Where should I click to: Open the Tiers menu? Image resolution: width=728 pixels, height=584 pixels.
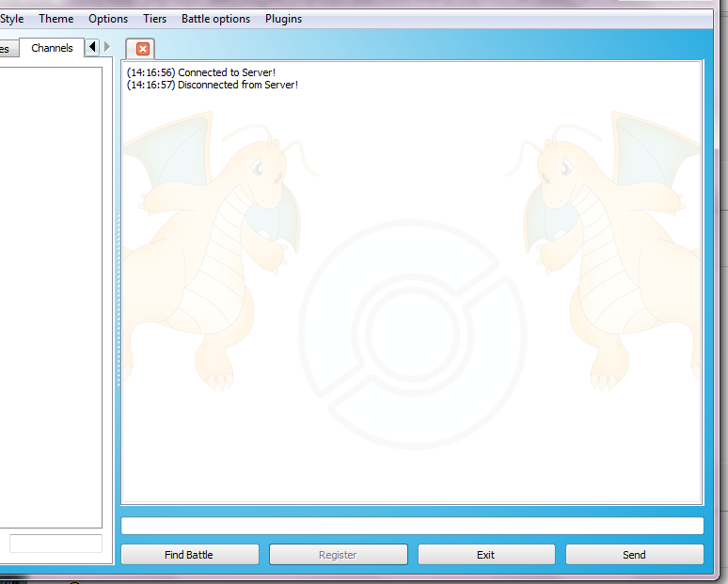(x=154, y=19)
